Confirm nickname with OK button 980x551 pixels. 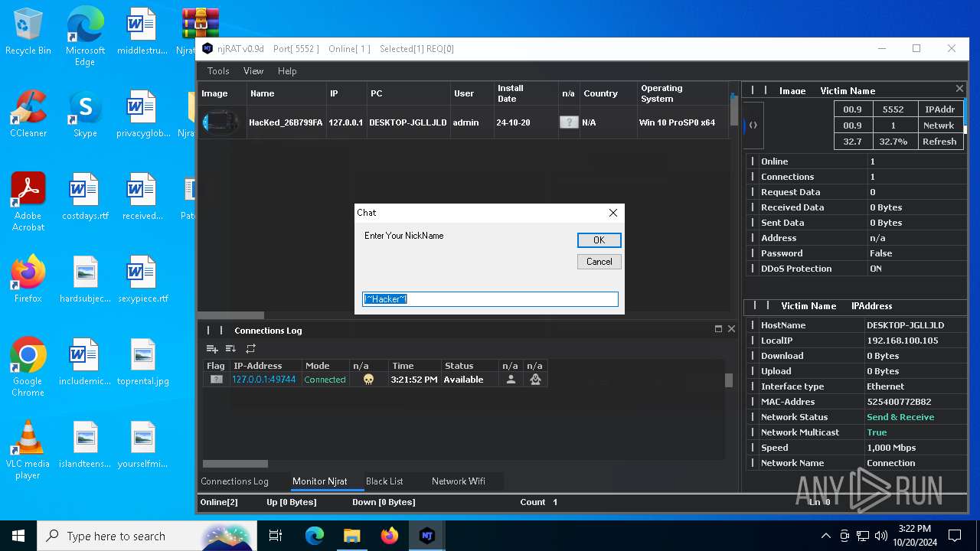coord(599,240)
